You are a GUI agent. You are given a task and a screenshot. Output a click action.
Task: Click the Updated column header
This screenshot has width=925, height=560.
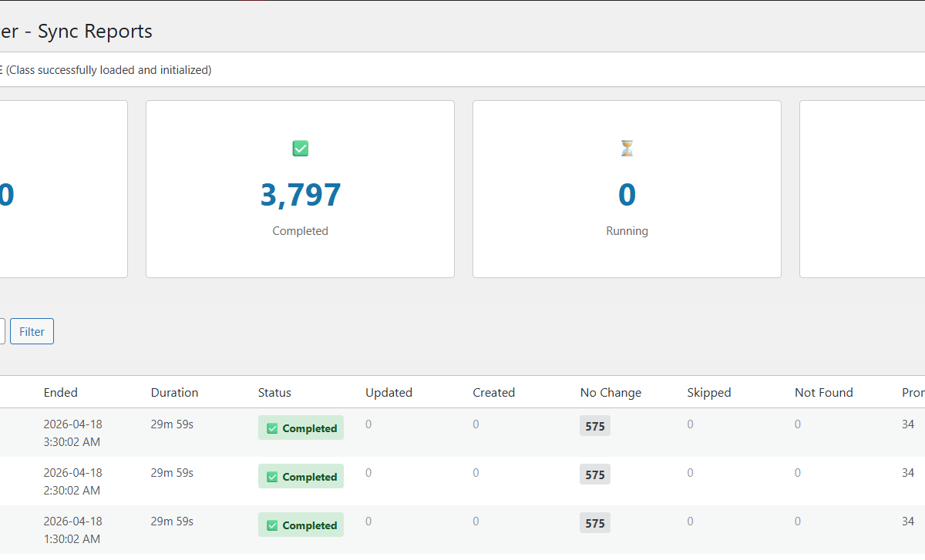tap(388, 392)
